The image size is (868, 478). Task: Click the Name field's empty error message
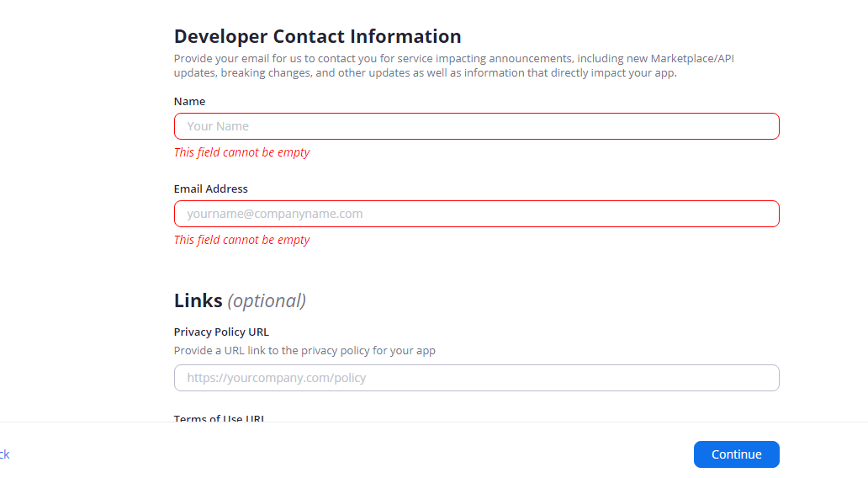coord(242,152)
